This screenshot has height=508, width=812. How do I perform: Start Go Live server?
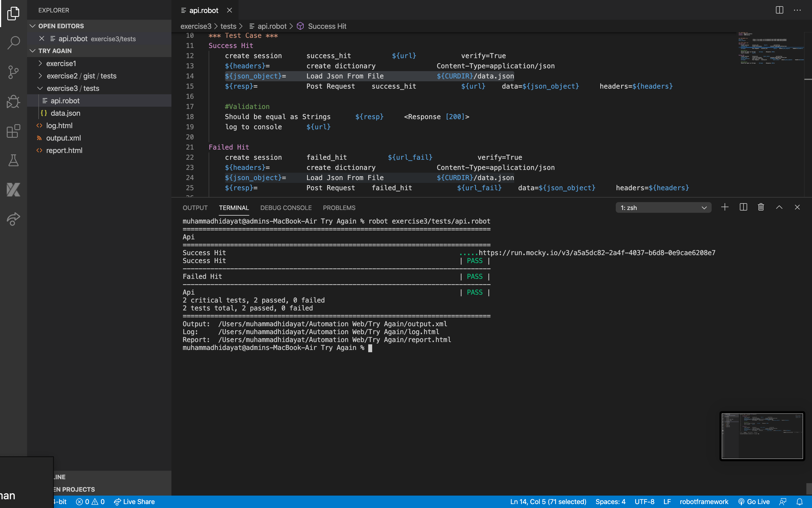click(754, 502)
